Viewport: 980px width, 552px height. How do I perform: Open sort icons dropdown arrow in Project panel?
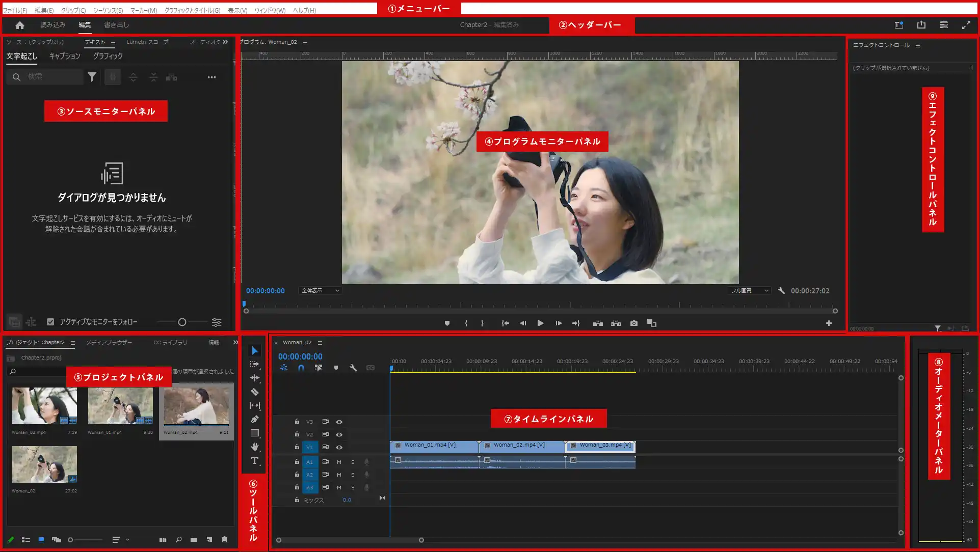point(127,540)
